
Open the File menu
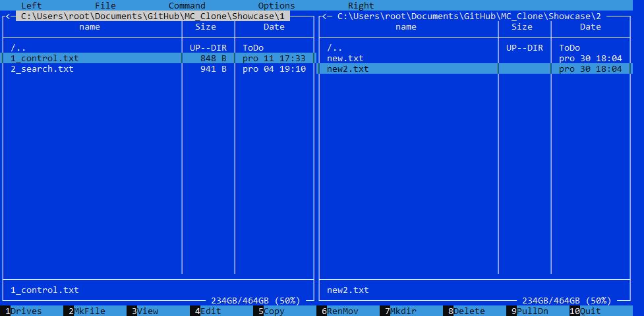pos(105,5)
